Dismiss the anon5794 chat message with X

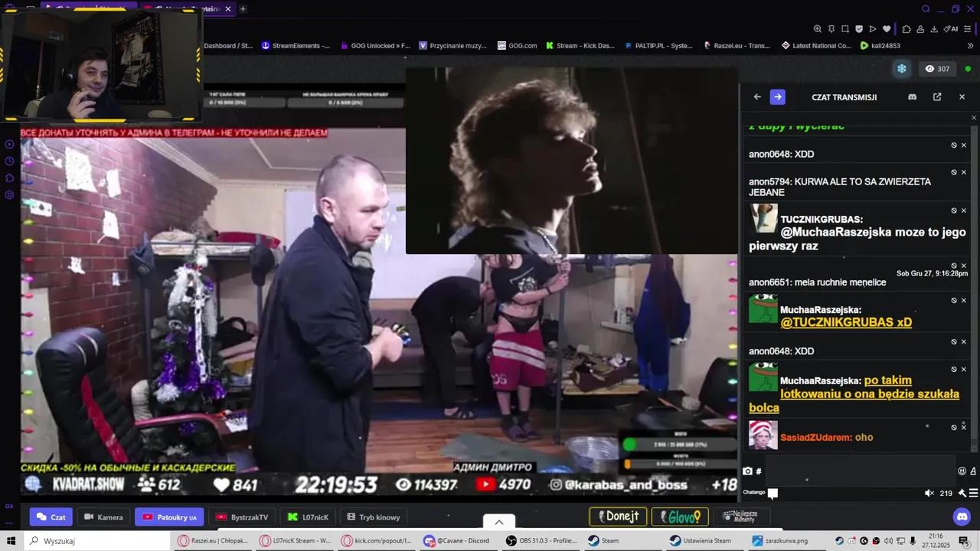coord(964,172)
